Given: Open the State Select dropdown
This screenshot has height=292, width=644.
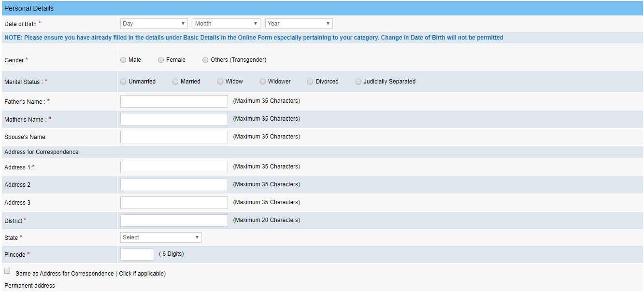Looking at the screenshot, I should click(160, 237).
